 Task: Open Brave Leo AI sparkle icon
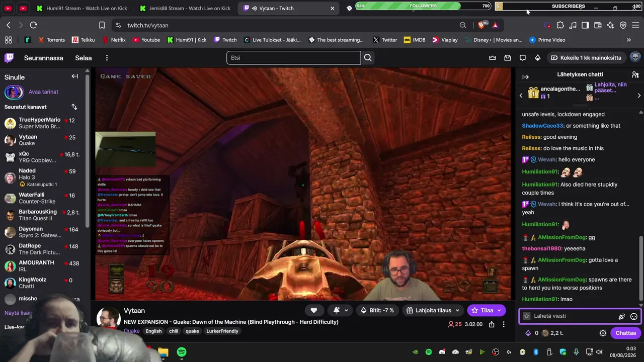[610, 25]
